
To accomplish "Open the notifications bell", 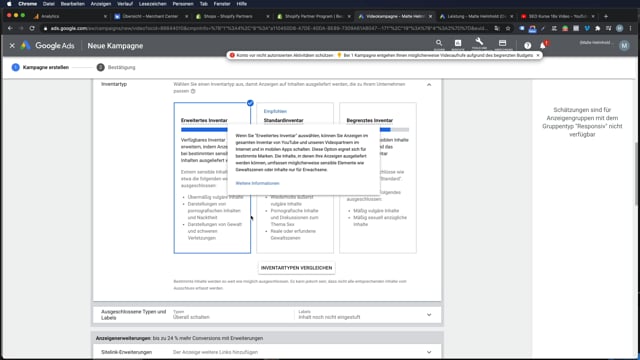I will point(543,45).
